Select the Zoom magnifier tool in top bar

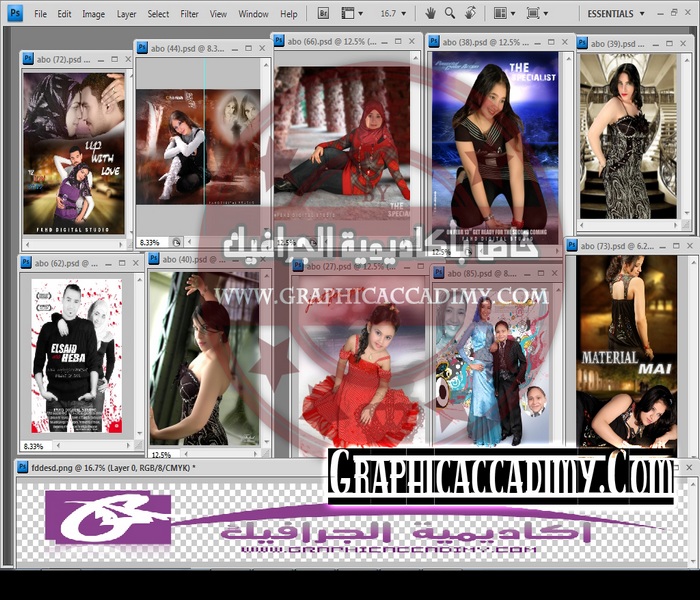click(x=450, y=13)
